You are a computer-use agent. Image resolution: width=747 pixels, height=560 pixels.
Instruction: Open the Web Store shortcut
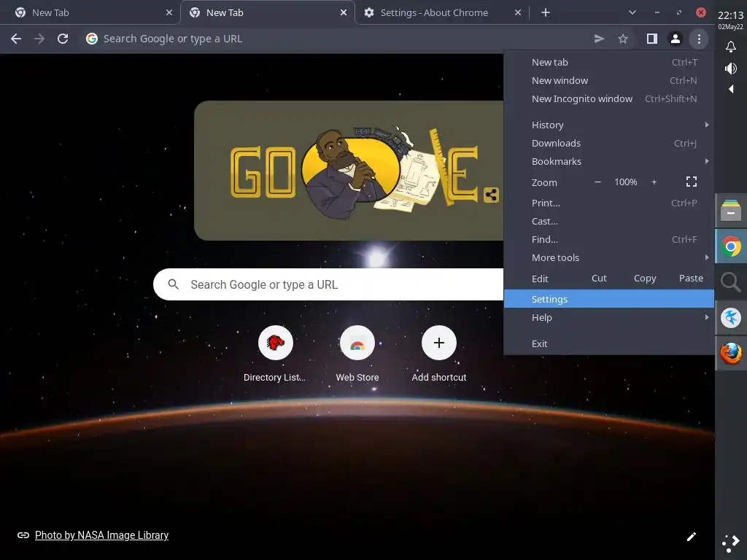point(357,355)
